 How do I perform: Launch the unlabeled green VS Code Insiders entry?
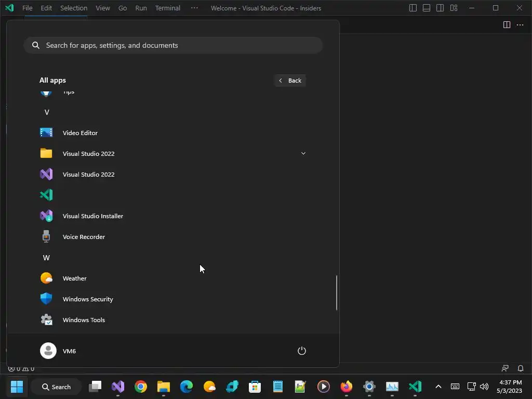pos(46,195)
